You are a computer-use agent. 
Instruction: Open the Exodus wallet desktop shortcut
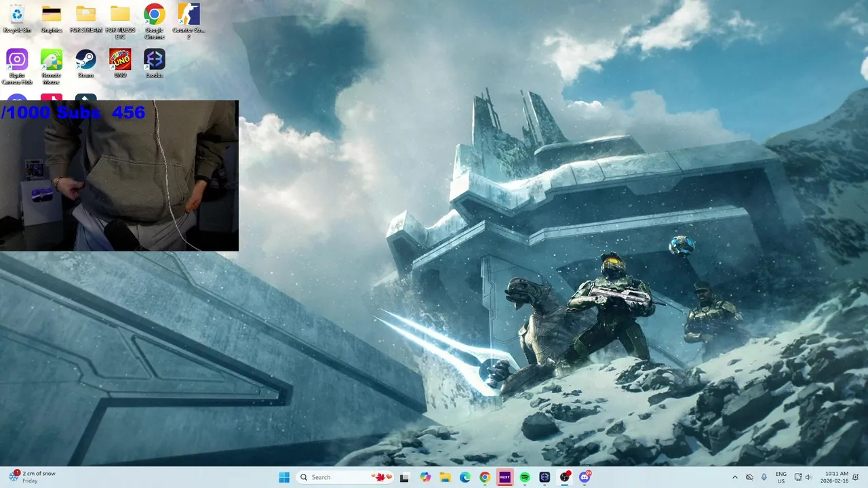tap(154, 64)
